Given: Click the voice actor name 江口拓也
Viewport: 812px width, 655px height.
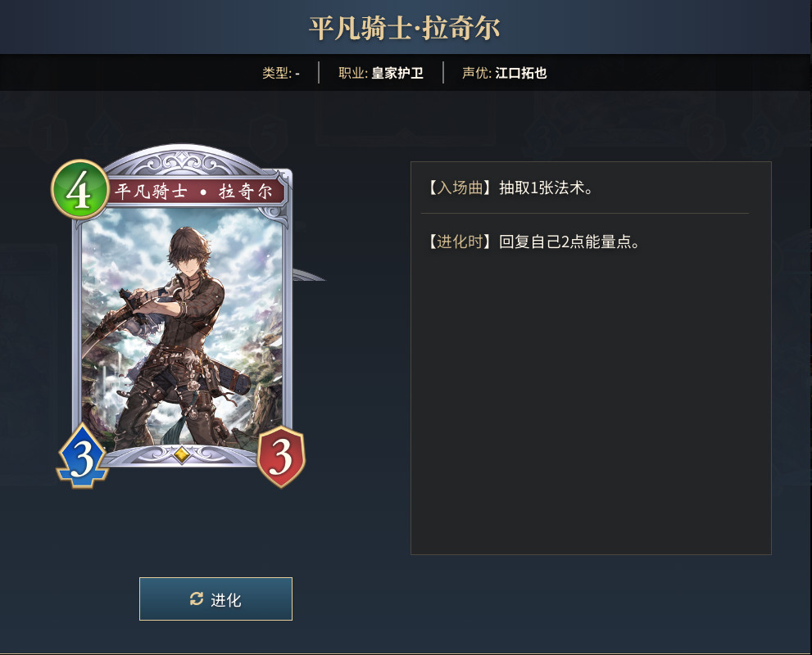Looking at the screenshot, I should coord(521,73).
